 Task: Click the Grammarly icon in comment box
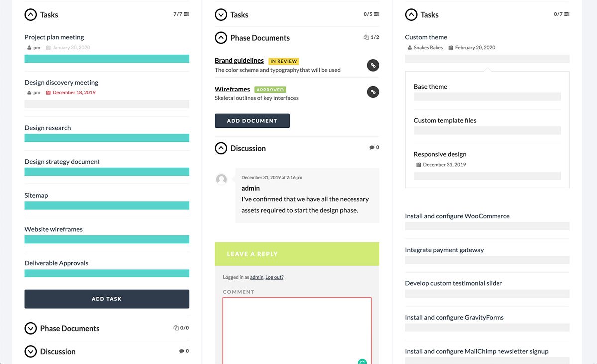362,362
